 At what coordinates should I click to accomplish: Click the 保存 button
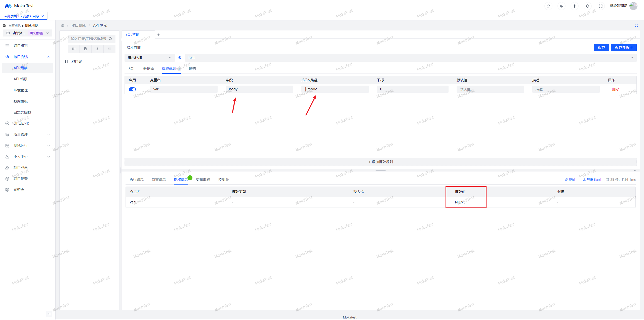click(601, 48)
